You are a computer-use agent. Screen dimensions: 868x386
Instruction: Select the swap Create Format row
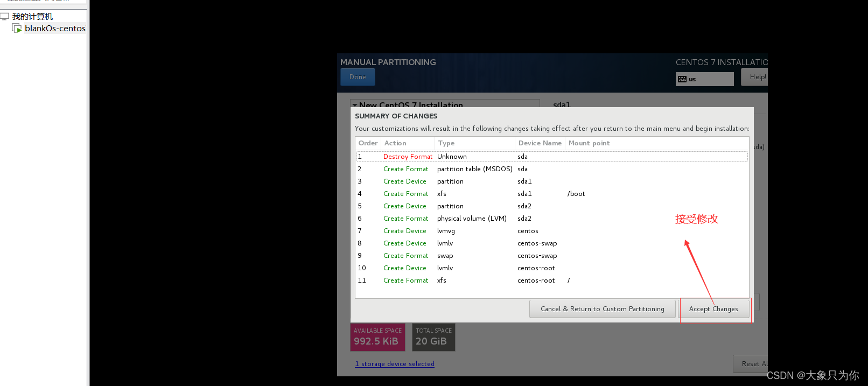click(x=552, y=256)
